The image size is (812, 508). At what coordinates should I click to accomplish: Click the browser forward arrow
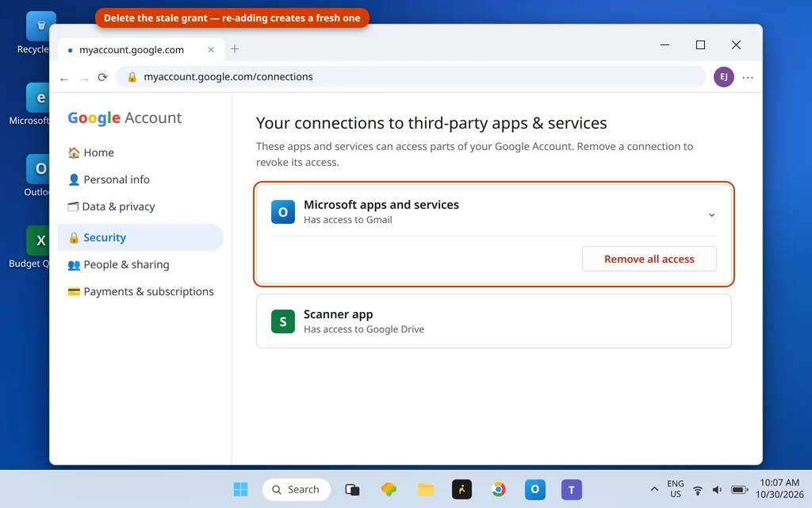pyautogui.click(x=83, y=79)
